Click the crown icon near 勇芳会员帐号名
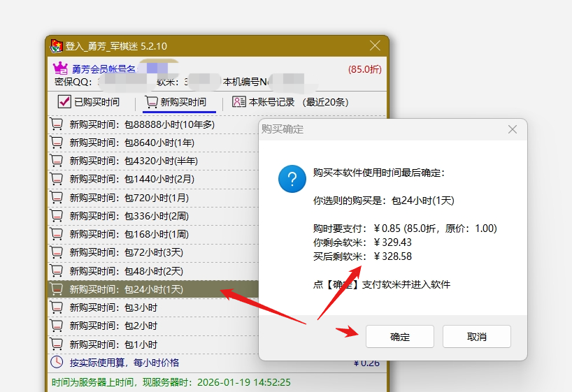The width and height of the screenshot is (572, 392). pyautogui.click(x=60, y=68)
